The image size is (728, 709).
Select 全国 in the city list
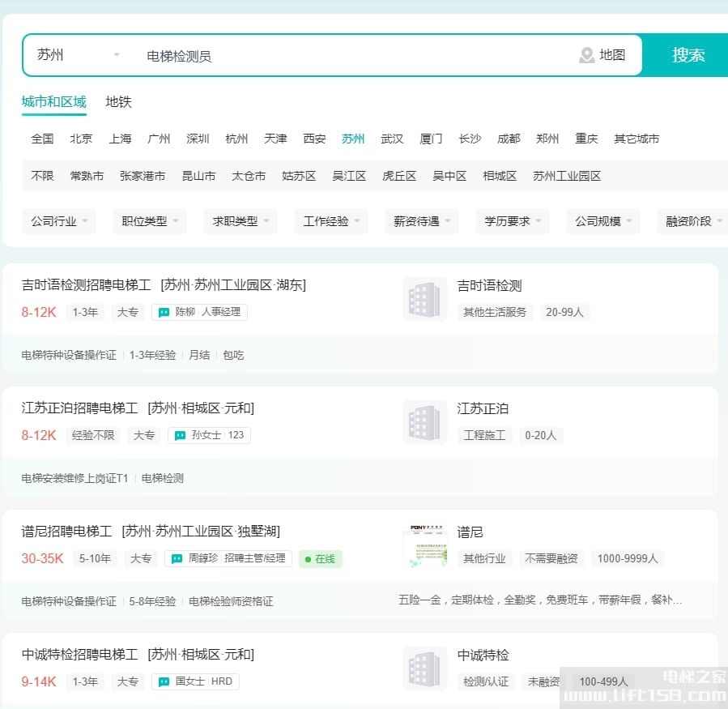[42, 139]
